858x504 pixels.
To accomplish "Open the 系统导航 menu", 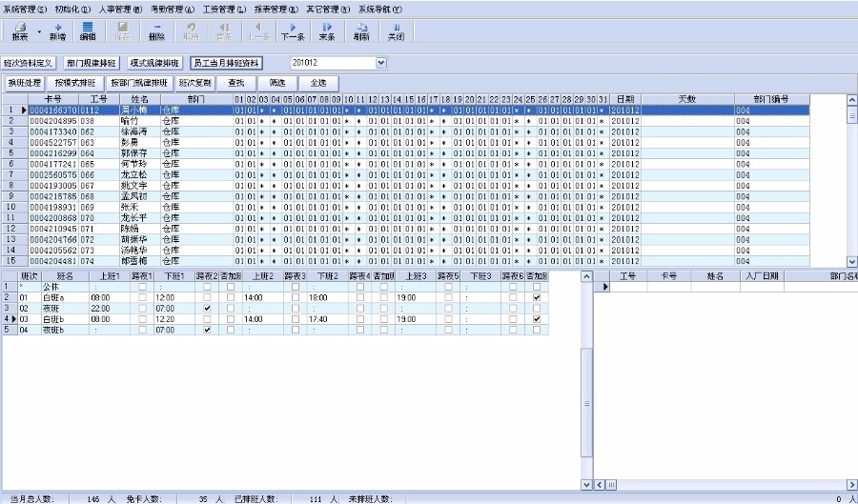I will coord(379,10).
